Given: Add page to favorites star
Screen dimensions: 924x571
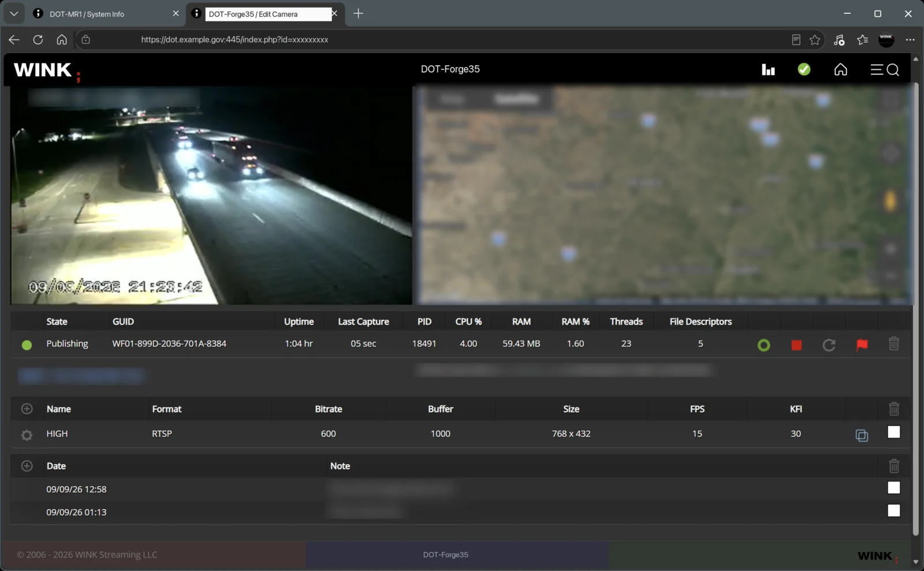Looking at the screenshot, I should pyautogui.click(x=815, y=39).
